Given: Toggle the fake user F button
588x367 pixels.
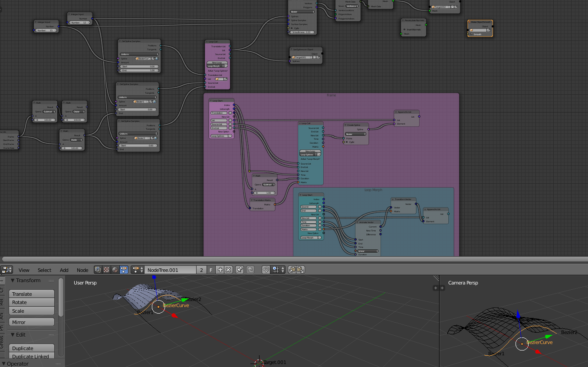Looking at the screenshot, I should pyautogui.click(x=211, y=270).
